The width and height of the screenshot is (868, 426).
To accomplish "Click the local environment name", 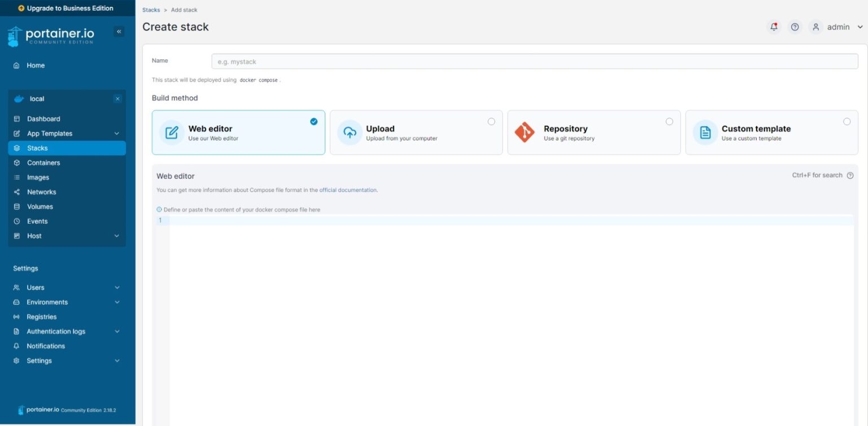I will coord(37,99).
